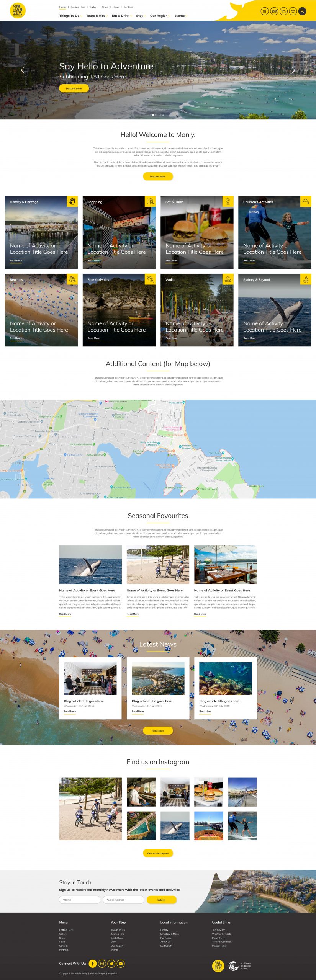Expand the Things To Do dropdown
This screenshot has height=980, width=316.
click(70, 16)
